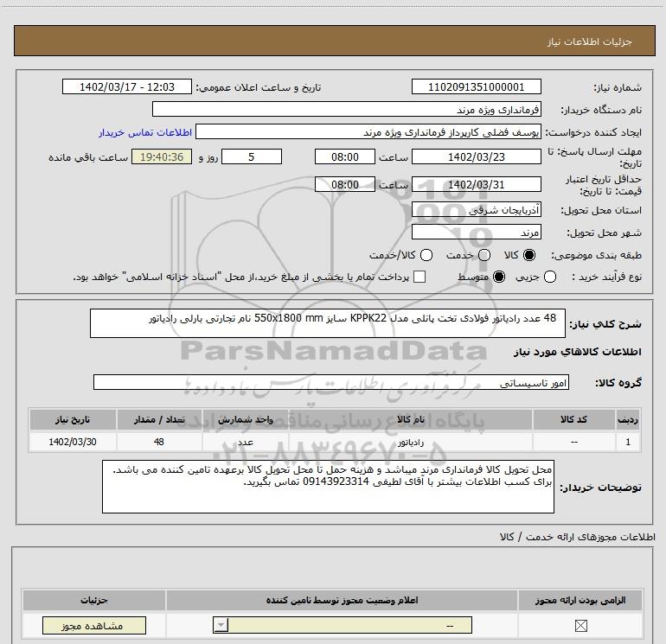Click the کد کالا column header
The image size is (666, 644).
point(573,419)
